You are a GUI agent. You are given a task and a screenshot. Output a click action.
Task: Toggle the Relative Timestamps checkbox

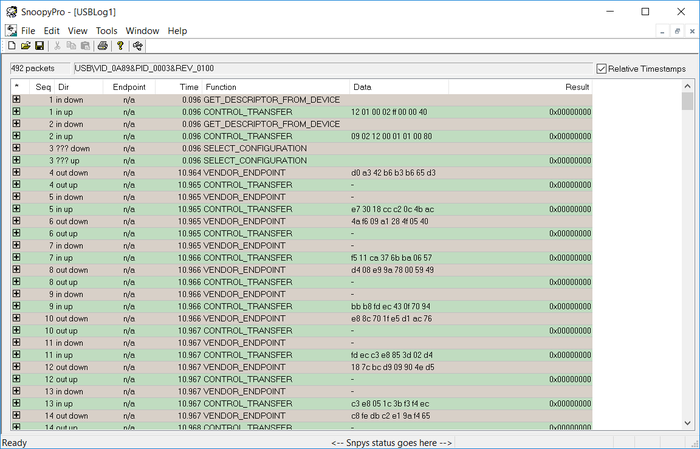click(601, 69)
